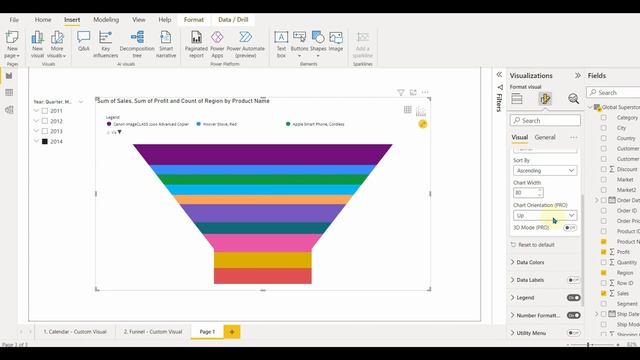Open Chart Orientation dropdown
Image resolution: width=640 pixels, height=360 pixels.
pos(545,216)
